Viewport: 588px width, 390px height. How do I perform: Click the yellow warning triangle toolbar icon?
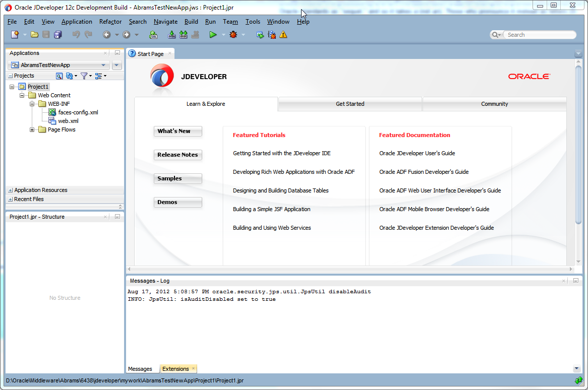[283, 35]
